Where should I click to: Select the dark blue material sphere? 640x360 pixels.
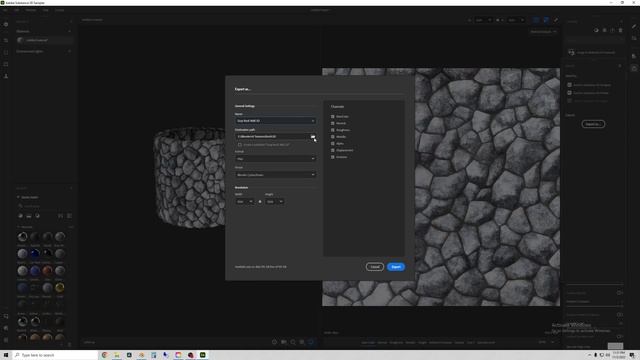(x=35, y=254)
